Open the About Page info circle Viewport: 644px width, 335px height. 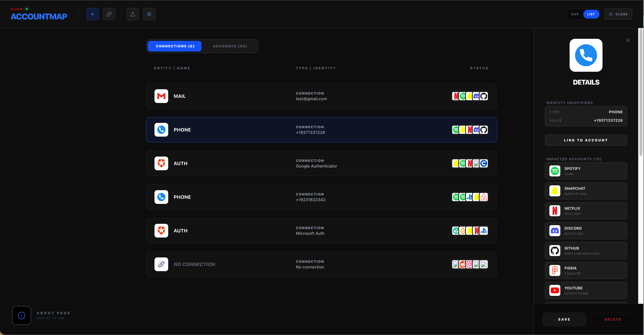coord(21,315)
